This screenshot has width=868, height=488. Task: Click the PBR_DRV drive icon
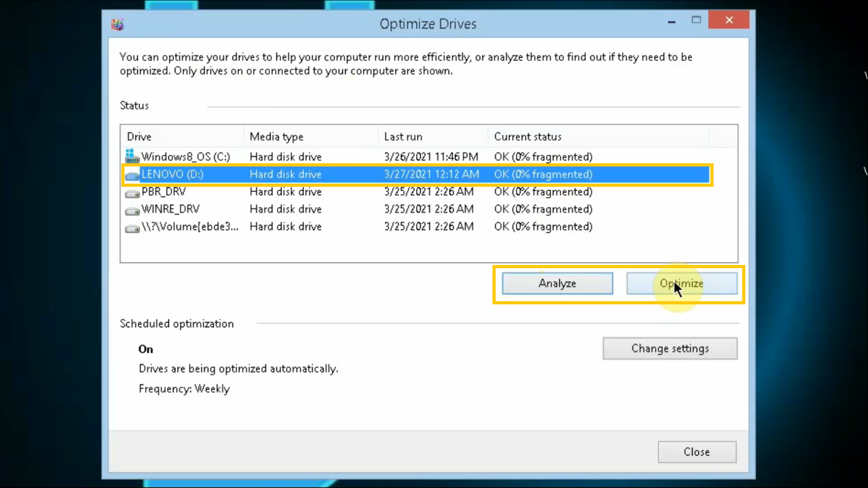click(x=131, y=191)
